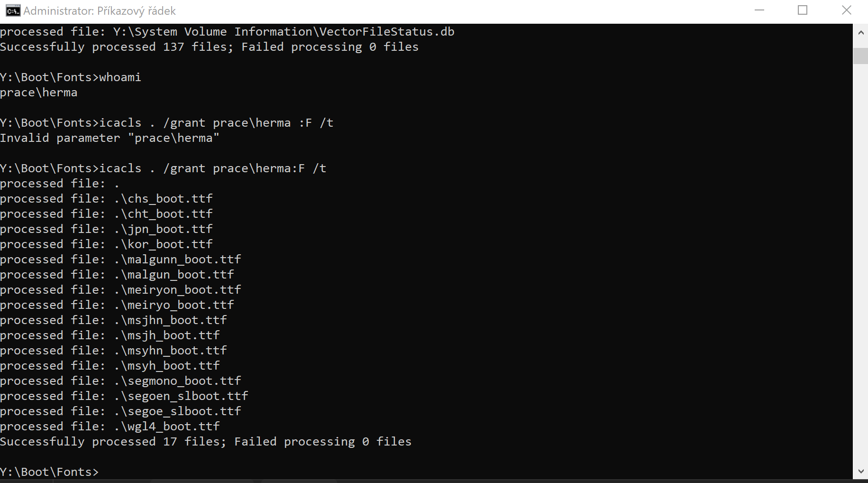
Task: Click the 'Successfully processed 137 files' line
Action: (210, 47)
